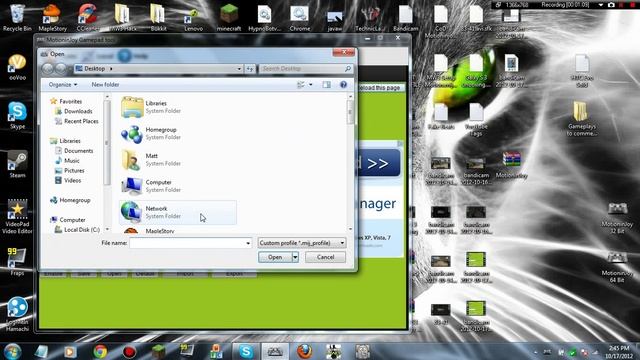Open MotionInJoy 64 Bit desktop icon
This screenshot has width=640, height=360.
pos(617,266)
